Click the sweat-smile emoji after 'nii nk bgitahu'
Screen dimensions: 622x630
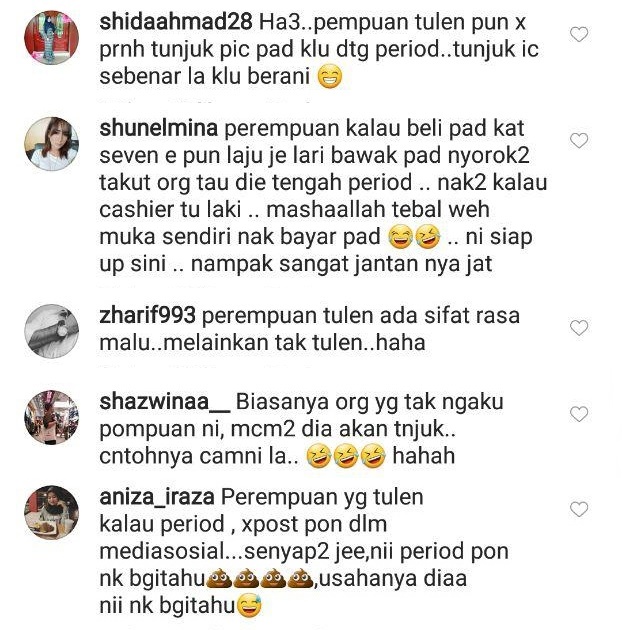point(249,605)
